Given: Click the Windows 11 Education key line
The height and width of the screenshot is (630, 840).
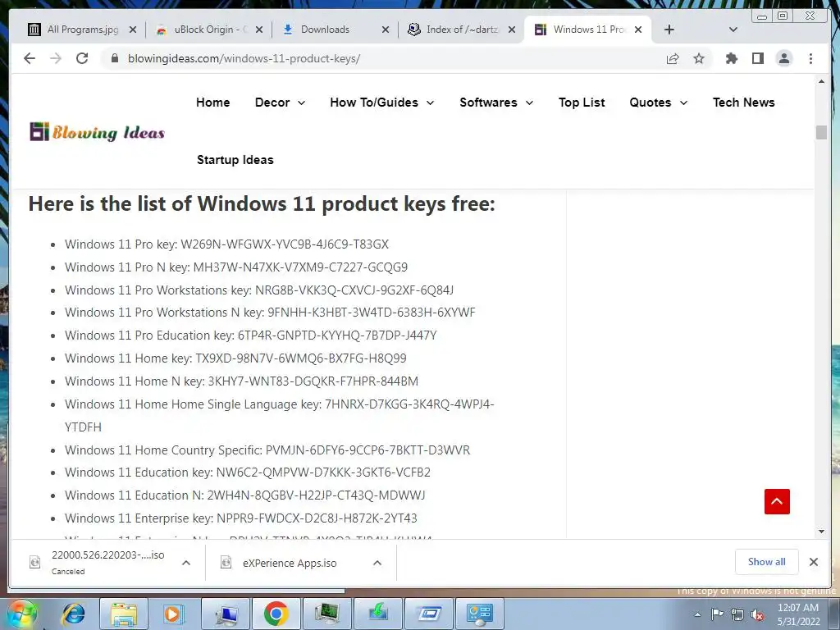Looking at the screenshot, I should click(x=248, y=472).
